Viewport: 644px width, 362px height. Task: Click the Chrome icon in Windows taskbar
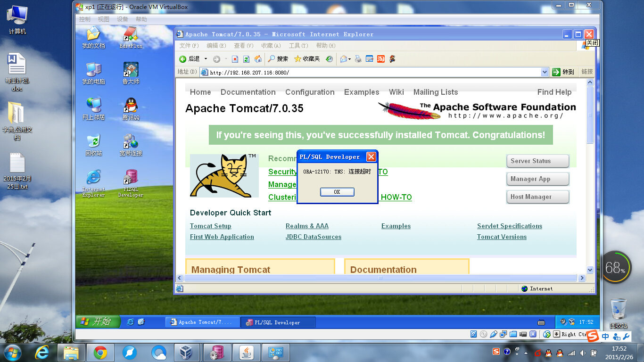click(x=100, y=352)
